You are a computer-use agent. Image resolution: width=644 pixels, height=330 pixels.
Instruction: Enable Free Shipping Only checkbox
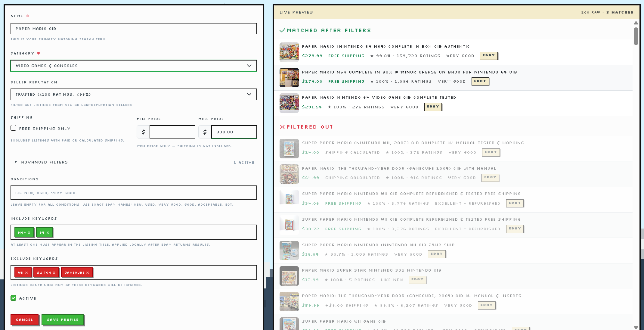pyautogui.click(x=14, y=128)
